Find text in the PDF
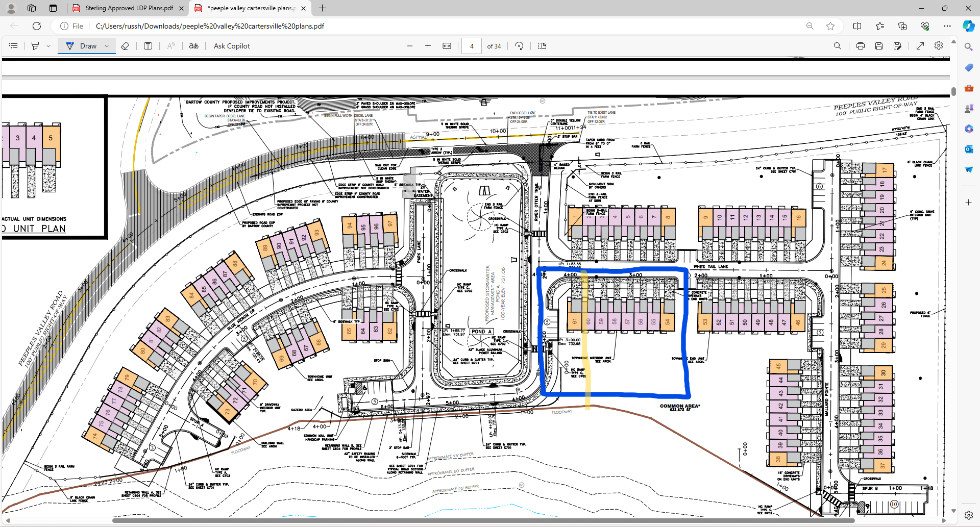 838,46
